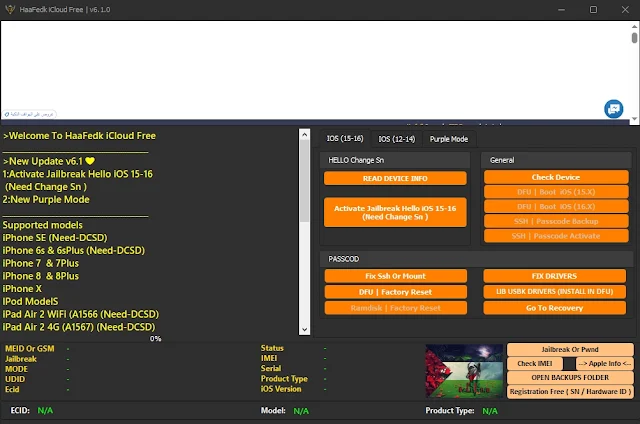Click '>Welcome To HaaFedk iCloud Free' text
The image size is (640, 424).
(79, 135)
